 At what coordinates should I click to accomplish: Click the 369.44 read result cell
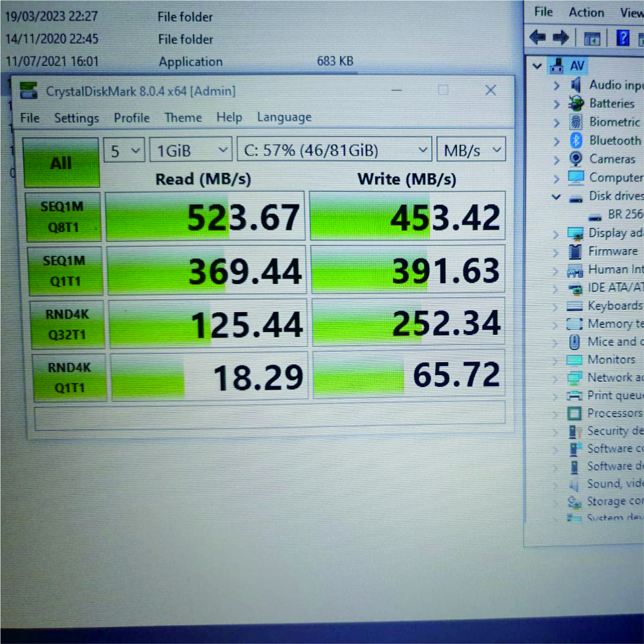207,270
